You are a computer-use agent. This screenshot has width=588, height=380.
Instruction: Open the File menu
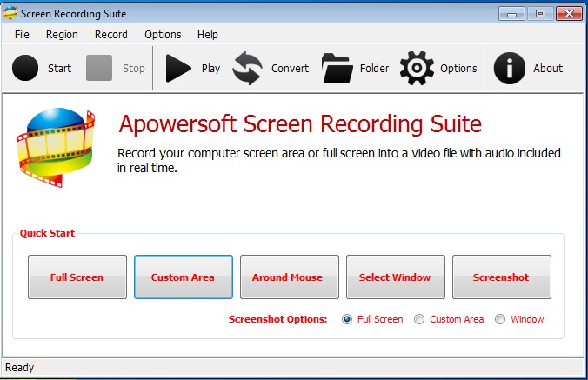[22, 34]
